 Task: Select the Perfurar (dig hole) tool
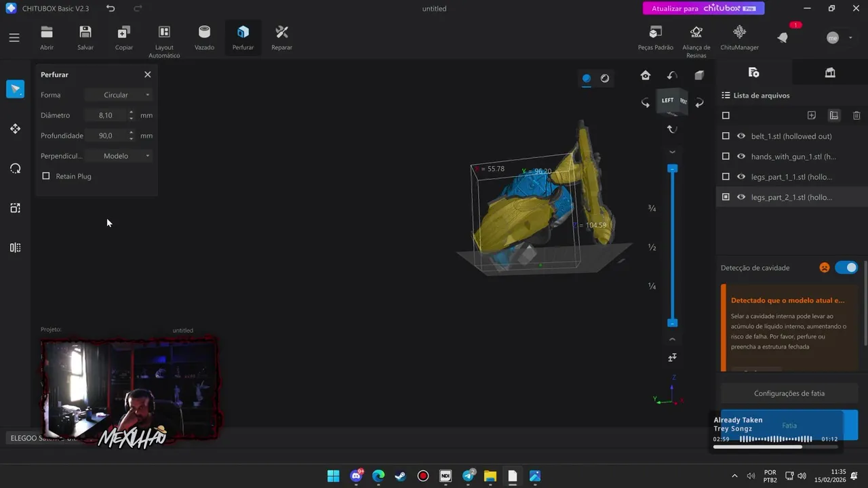243,38
